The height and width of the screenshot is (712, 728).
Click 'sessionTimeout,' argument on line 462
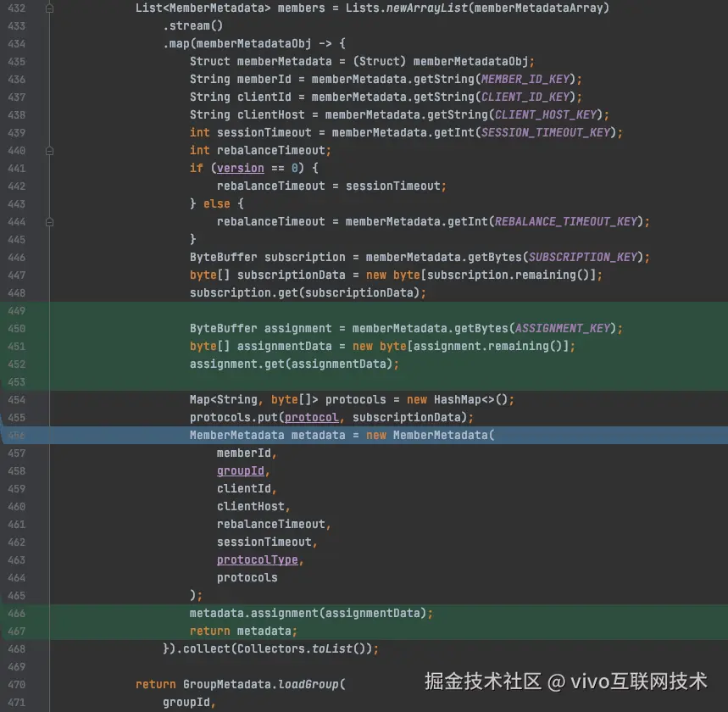pos(267,542)
